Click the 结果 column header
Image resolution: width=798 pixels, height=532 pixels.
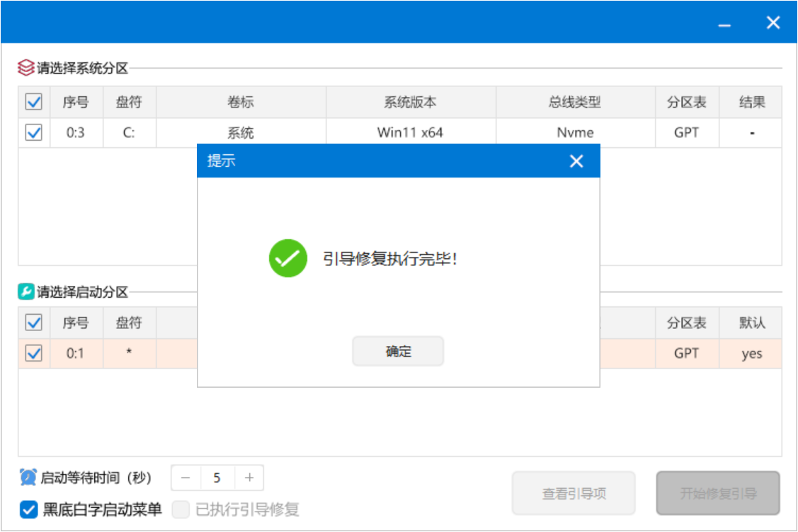751,103
